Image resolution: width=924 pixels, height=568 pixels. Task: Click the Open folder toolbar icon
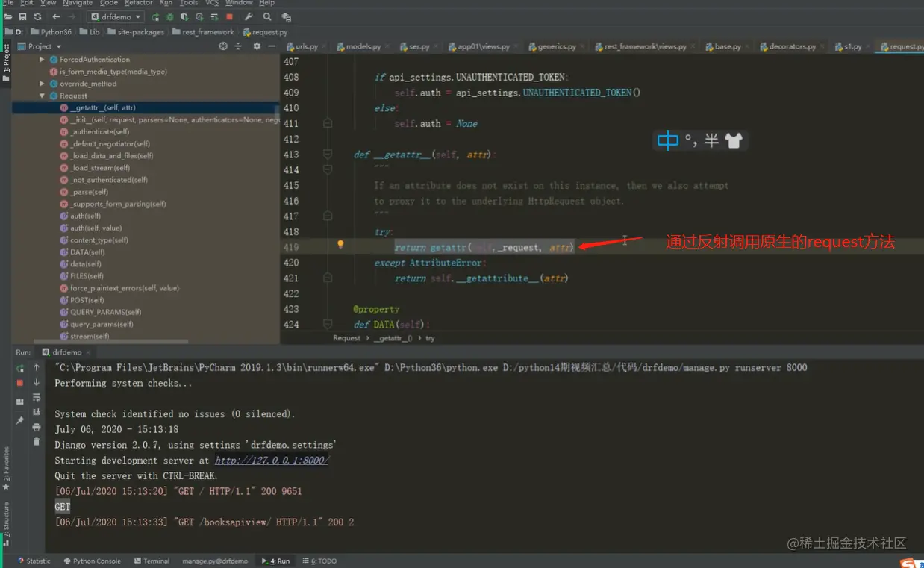(8, 16)
